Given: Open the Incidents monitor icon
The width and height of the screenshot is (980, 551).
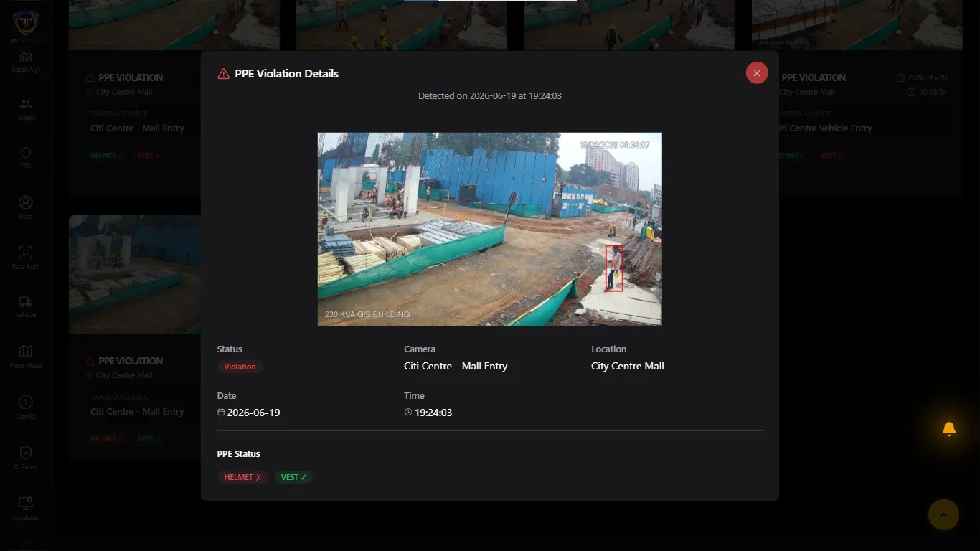Looking at the screenshot, I should [x=26, y=503].
